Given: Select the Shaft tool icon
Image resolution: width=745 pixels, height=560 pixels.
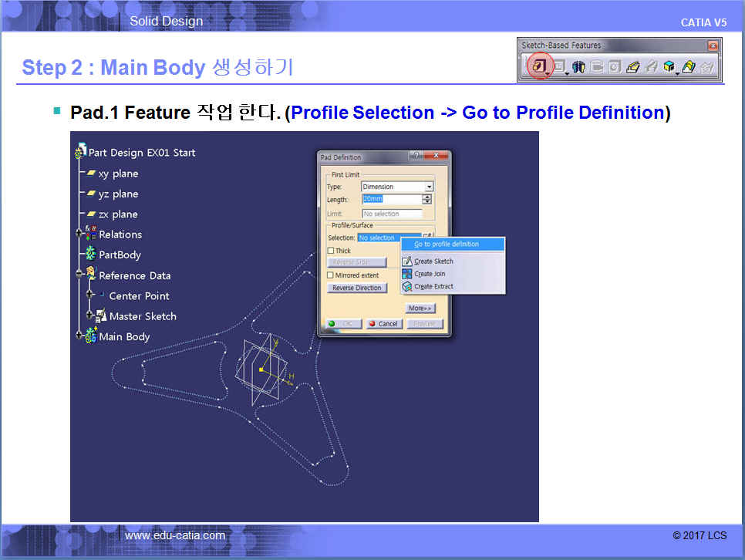Looking at the screenshot, I should (x=578, y=66).
